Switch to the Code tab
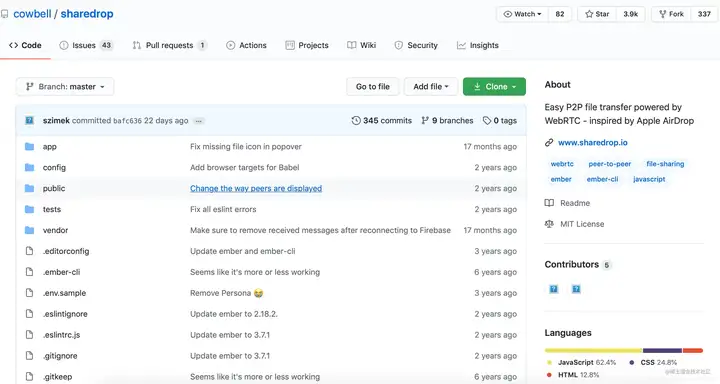This screenshot has height=384, width=720. tap(25, 45)
